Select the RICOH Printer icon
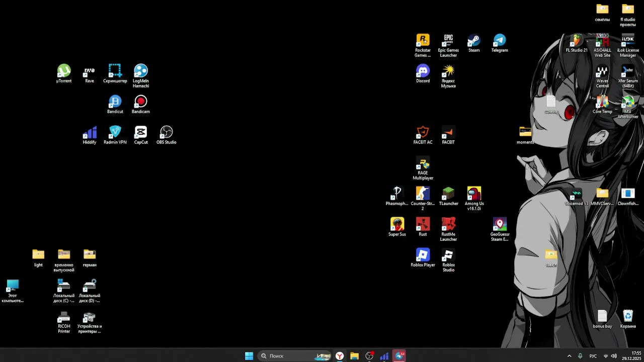Viewport: 644px width, 362px height. click(x=64, y=321)
